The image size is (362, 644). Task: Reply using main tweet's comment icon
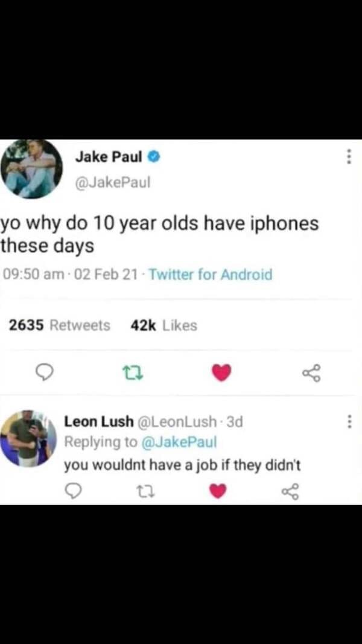(45, 372)
